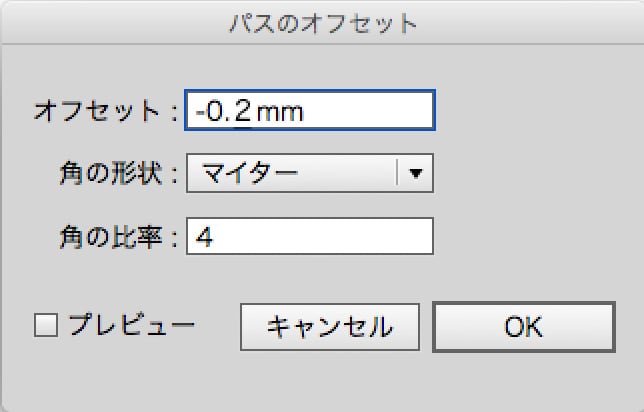The image size is (644, 412).
Task: Click the オフセット input field
Action: point(310,110)
